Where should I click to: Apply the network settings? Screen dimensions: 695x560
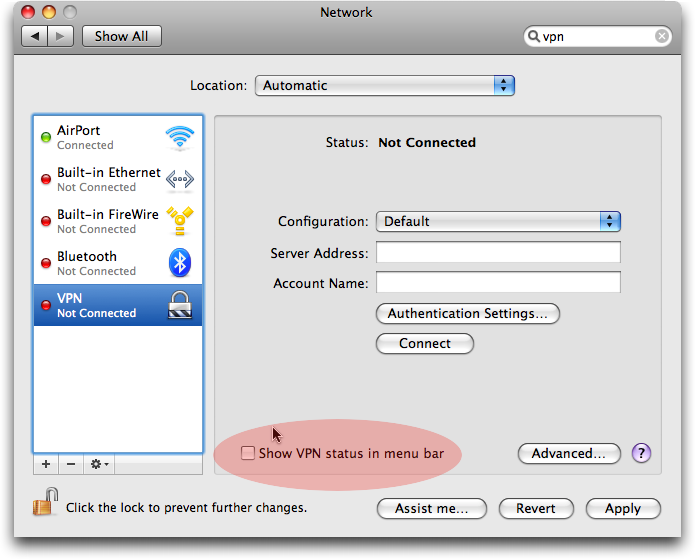623,508
